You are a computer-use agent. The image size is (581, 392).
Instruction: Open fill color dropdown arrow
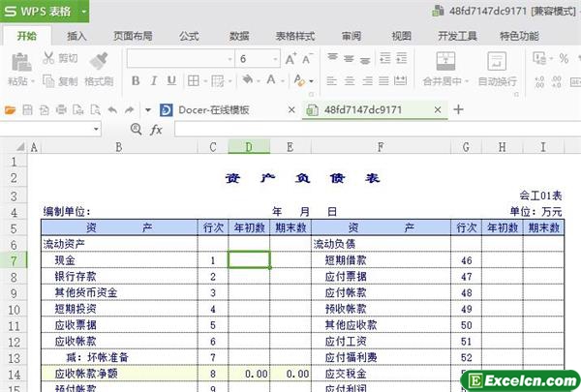[x=258, y=81]
